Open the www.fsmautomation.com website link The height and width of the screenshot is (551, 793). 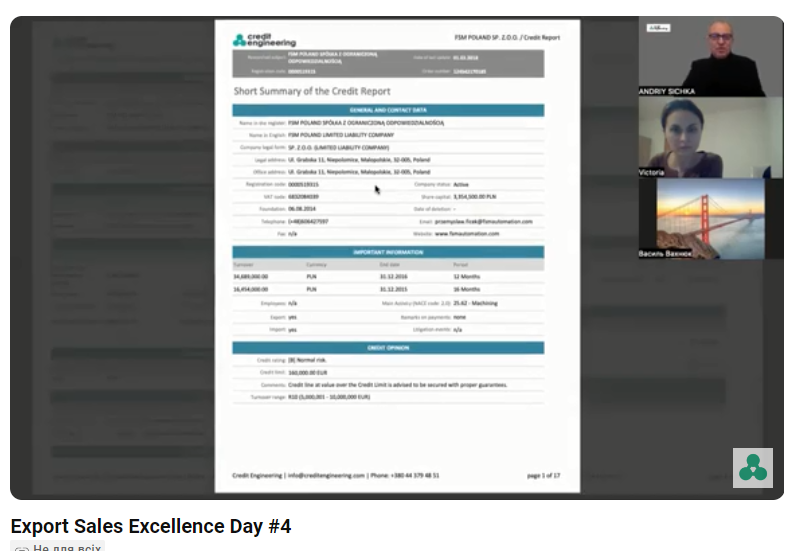[467, 234]
